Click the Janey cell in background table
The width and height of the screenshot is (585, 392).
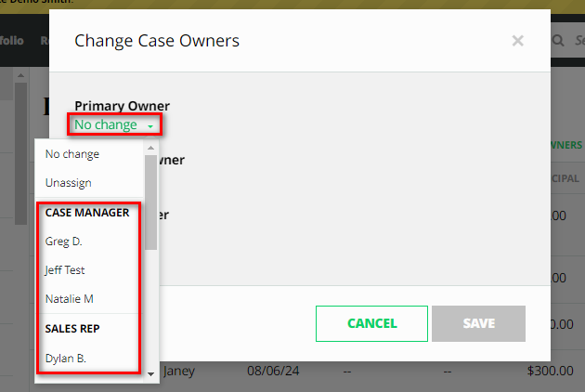pos(179,372)
